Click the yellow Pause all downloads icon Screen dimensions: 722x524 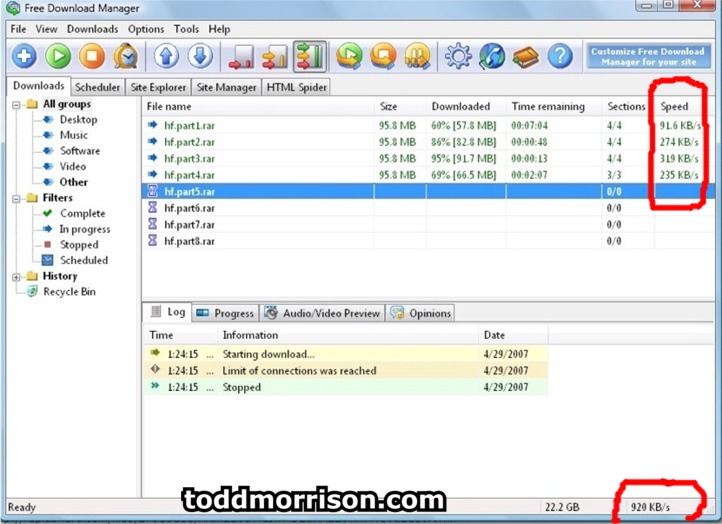[417, 56]
